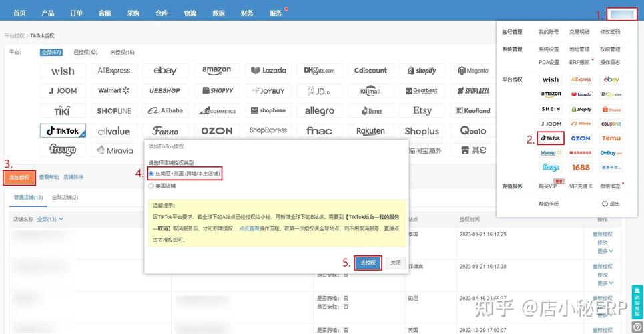Choose the Fanno platform logo
644x334 pixels.
[165, 131]
